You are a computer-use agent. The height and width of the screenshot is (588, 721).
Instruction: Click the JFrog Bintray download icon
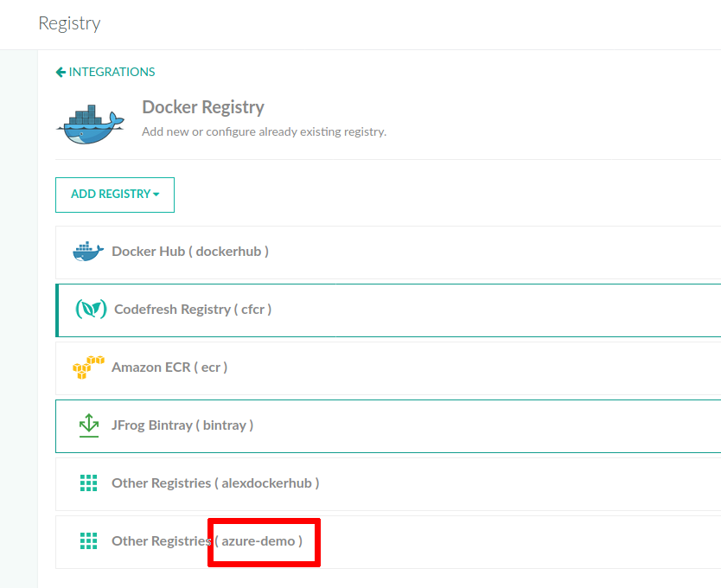[87, 425]
